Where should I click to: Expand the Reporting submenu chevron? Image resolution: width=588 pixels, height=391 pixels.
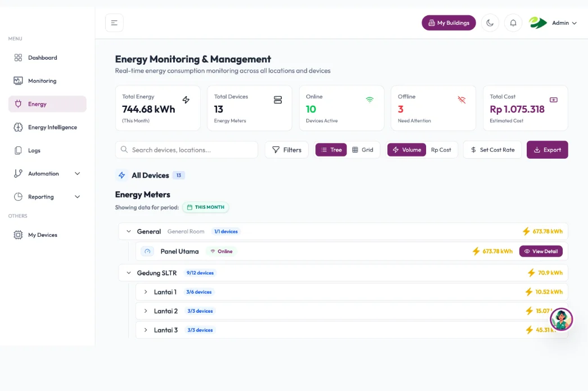coord(77,197)
